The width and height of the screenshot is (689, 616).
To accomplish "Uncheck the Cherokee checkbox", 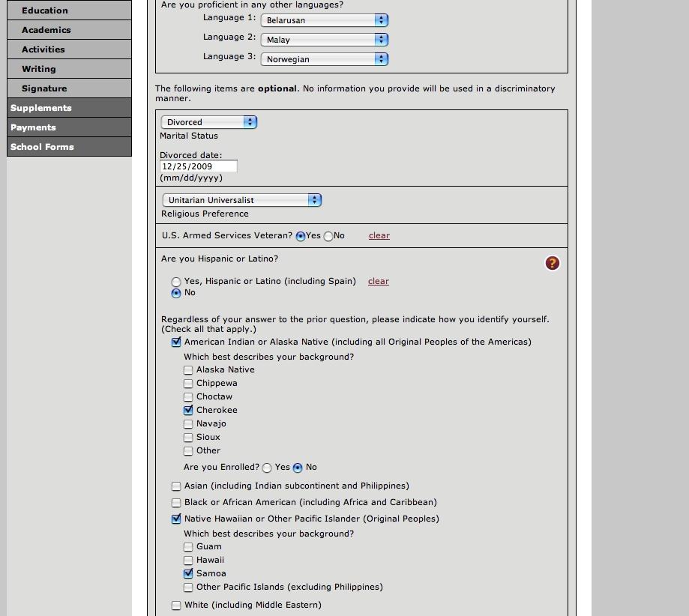I will click(188, 411).
